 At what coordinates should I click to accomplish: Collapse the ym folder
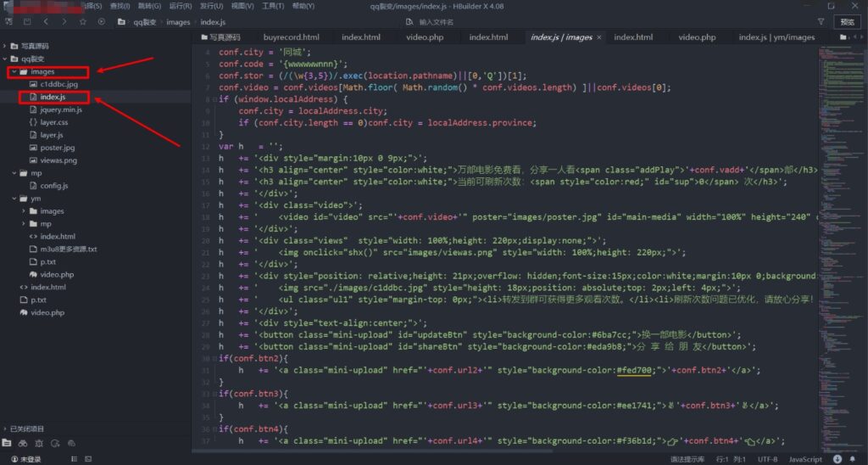(14, 199)
